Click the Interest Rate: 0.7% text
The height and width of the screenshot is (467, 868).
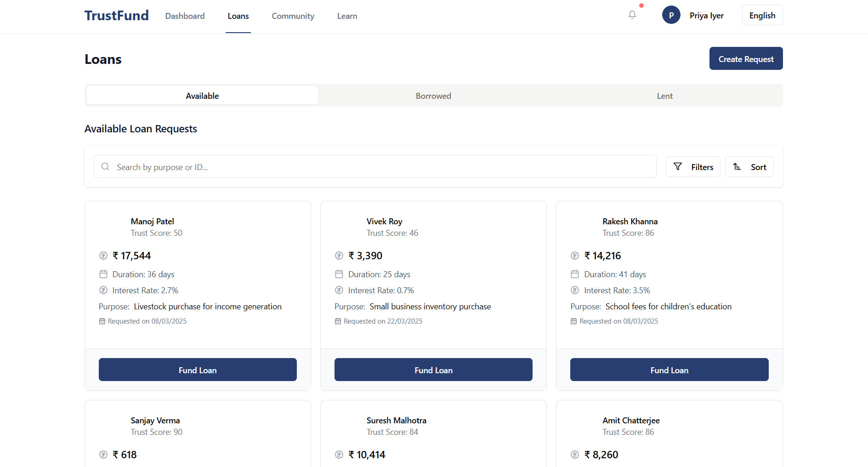381,290
